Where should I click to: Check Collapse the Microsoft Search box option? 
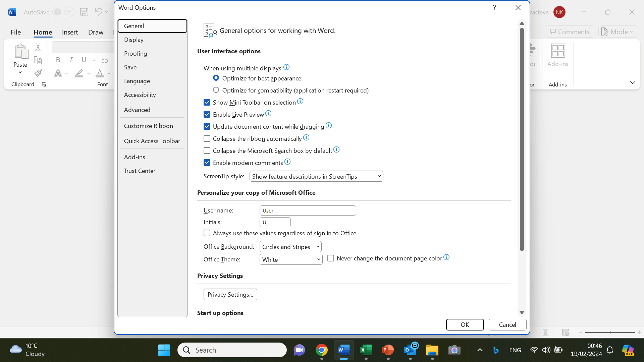pyautogui.click(x=207, y=150)
